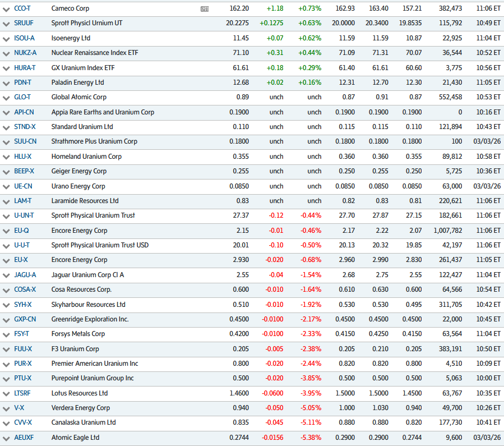Open the NUKZ-A ticker link
This screenshot has height=446, width=504.
25,53
